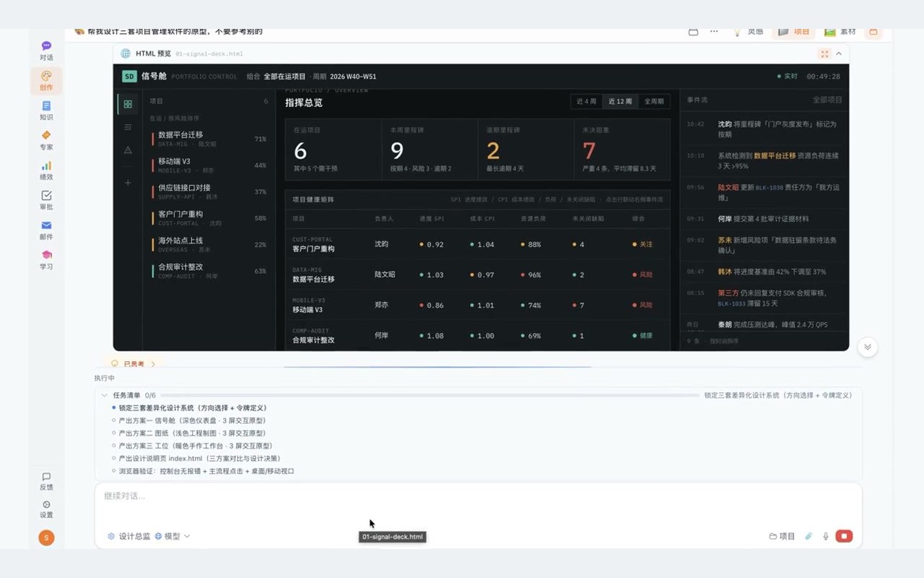The width and height of the screenshot is (924, 578).
Task: Click the 全部项目 filter in event stream
Action: pyautogui.click(x=827, y=100)
